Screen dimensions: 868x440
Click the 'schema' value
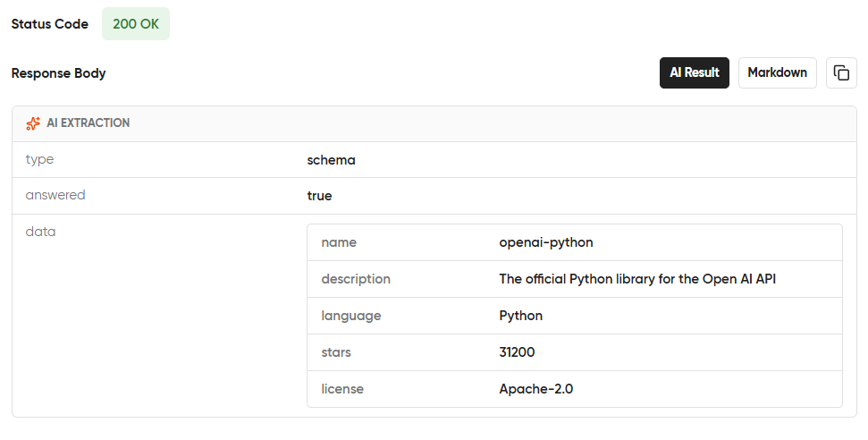coord(331,160)
